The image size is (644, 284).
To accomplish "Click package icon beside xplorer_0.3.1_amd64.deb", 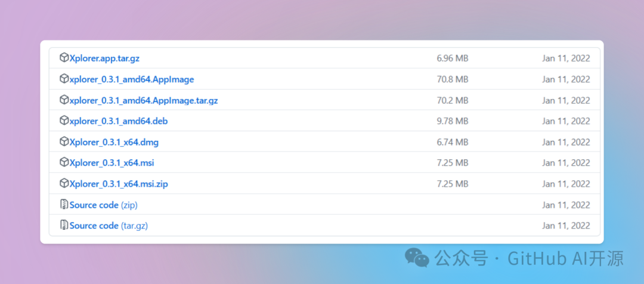I will (64, 121).
